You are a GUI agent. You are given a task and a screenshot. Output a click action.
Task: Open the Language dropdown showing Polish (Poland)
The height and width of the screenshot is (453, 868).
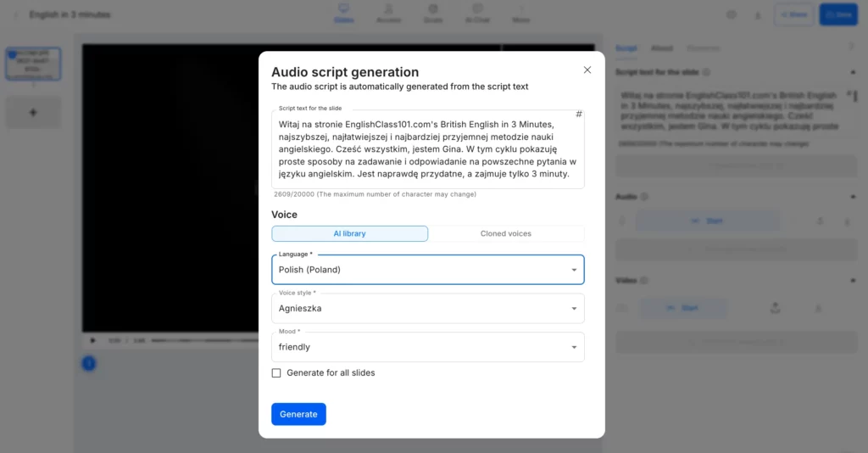[427, 270]
